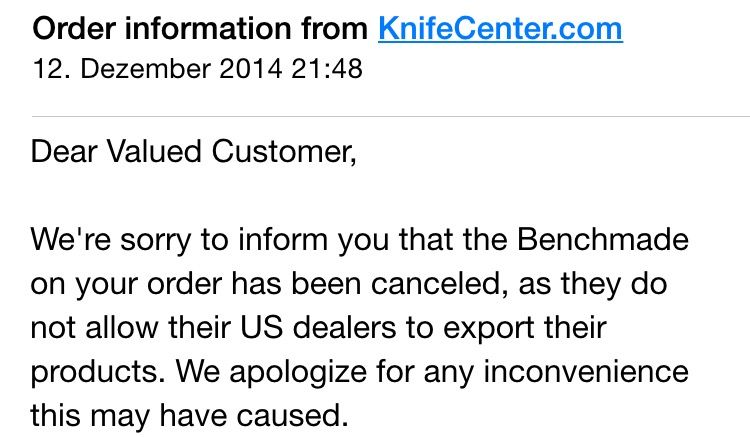The height and width of the screenshot is (437, 750).
Task: Click the time stamp 21:48
Action: 327,68
